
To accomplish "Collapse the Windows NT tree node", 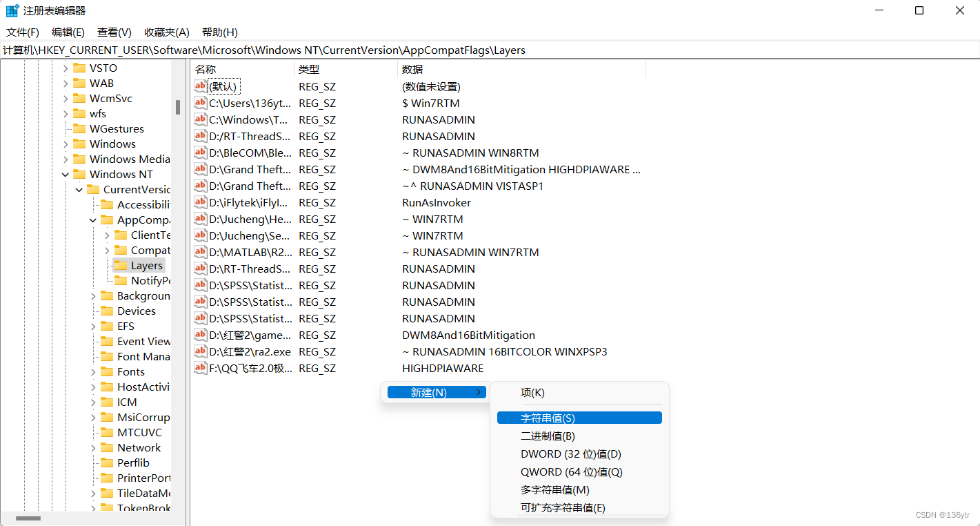I will pyautogui.click(x=66, y=174).
